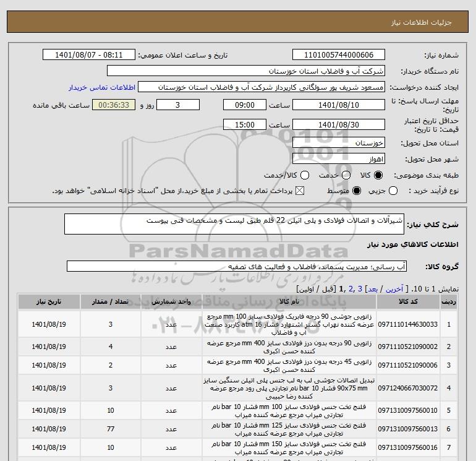Screen dimensions: 476x461
Task: Go to last page link آخرین
Action: pos(394,289)
